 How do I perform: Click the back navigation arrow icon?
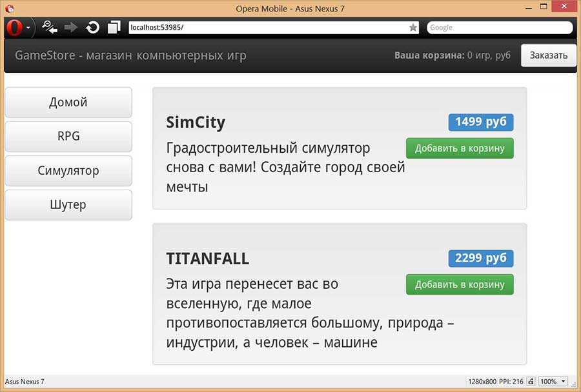tap(50, 27)
